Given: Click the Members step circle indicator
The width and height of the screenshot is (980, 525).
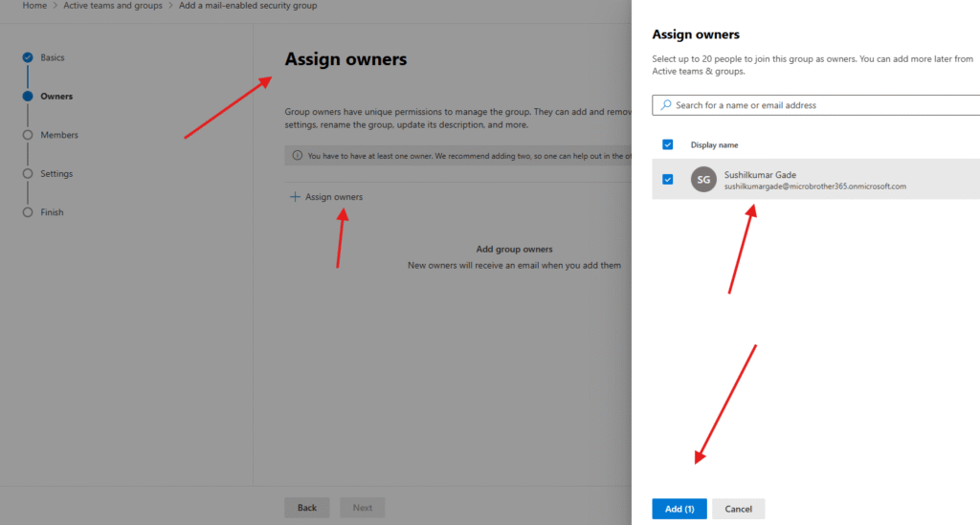Looking at the screenshot, I should coord(28,135).
